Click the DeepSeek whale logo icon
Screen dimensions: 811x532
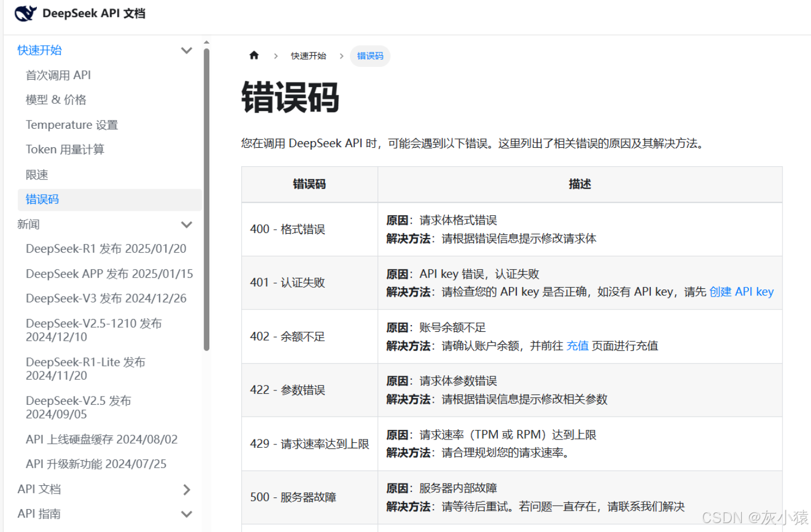[x=26, y=13]
